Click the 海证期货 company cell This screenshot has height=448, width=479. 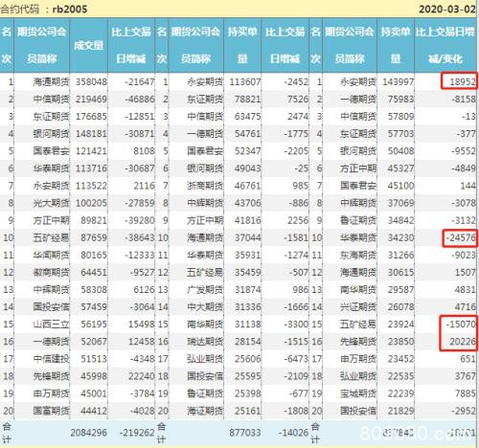coord(205,411)
